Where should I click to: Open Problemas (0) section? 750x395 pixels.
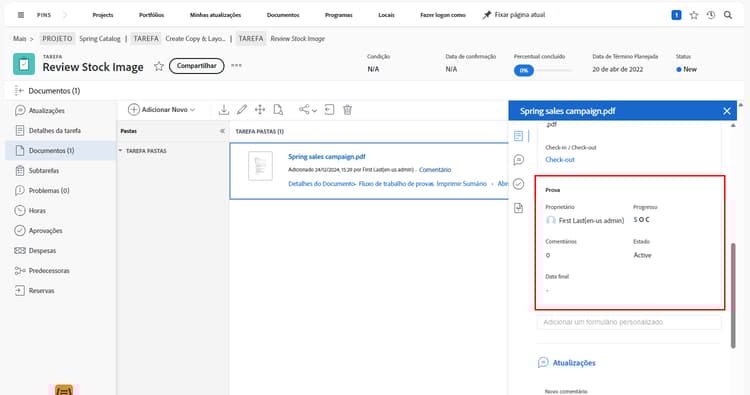49,191
